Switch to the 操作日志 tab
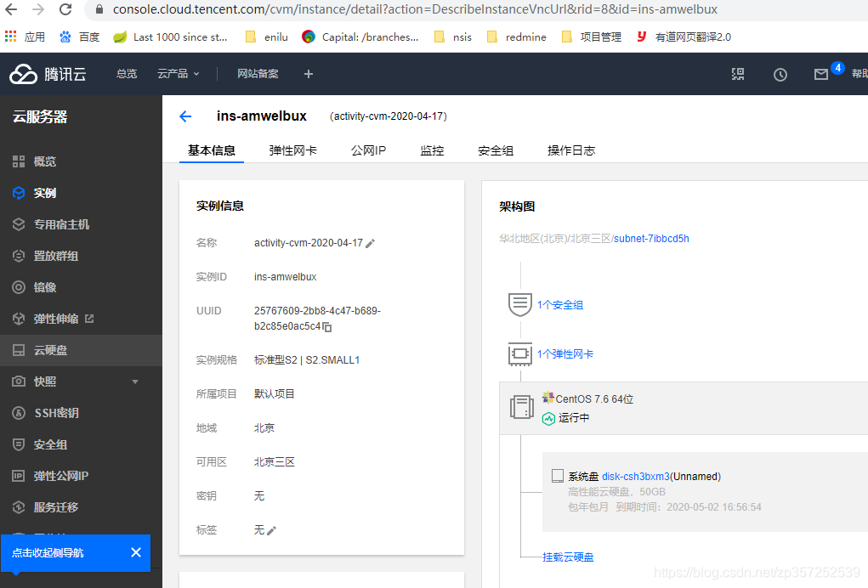The width and height of the screenshot is (868, 588). click(571, 150)
